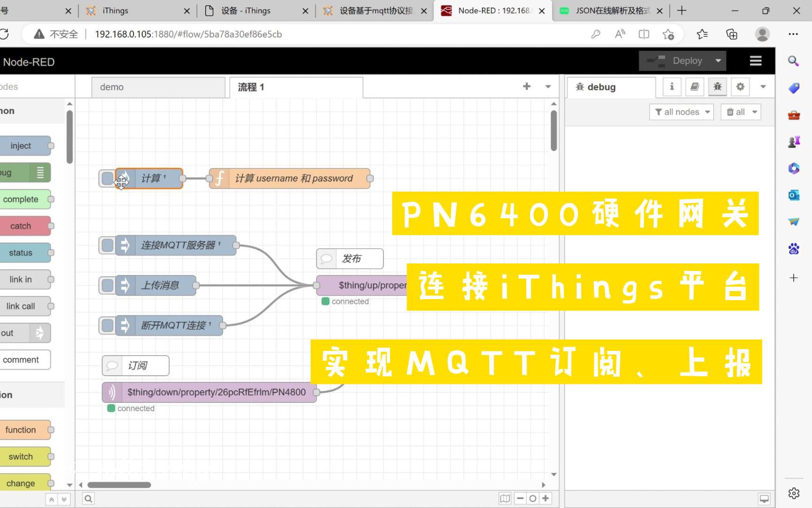The height and width of the screenshot is (508, 812).
Task: Open the Outlook icon in Edge sidebar
Action: (794, 195)
